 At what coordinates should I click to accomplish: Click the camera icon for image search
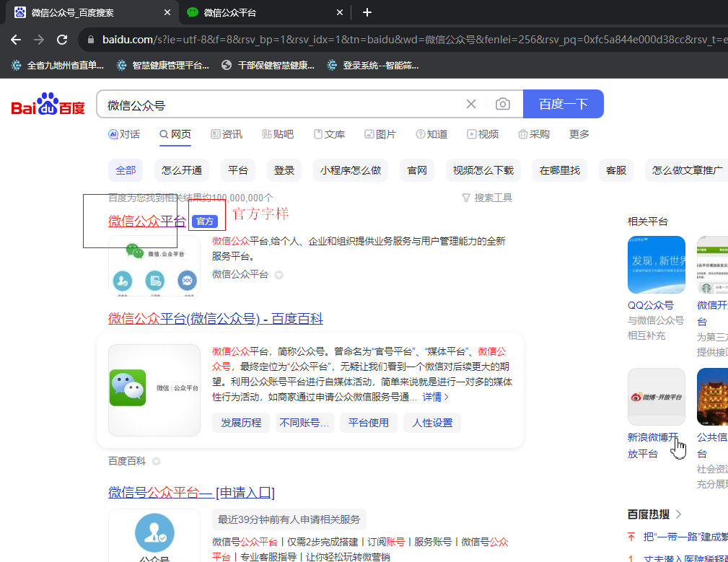click(503, 104)
